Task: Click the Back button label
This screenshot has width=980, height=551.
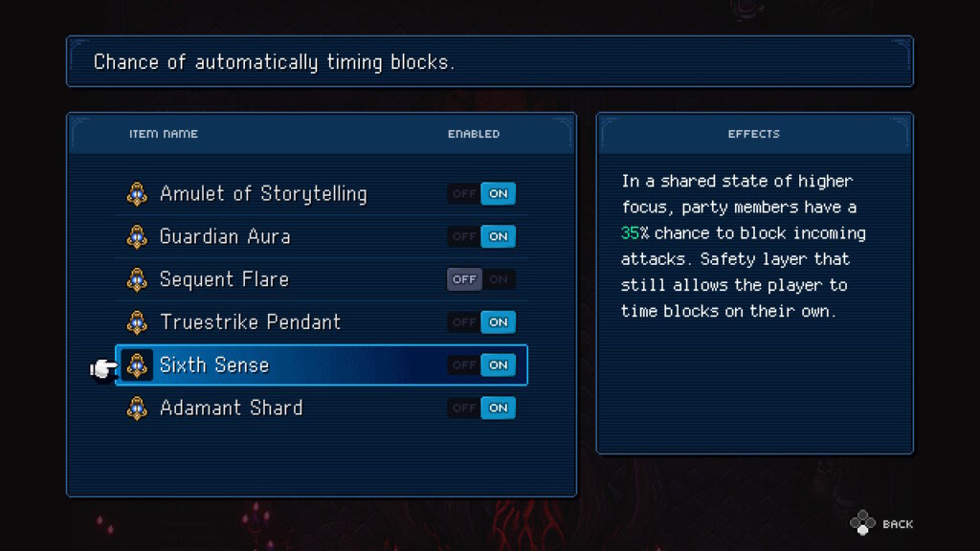Action: pos(898,524)
